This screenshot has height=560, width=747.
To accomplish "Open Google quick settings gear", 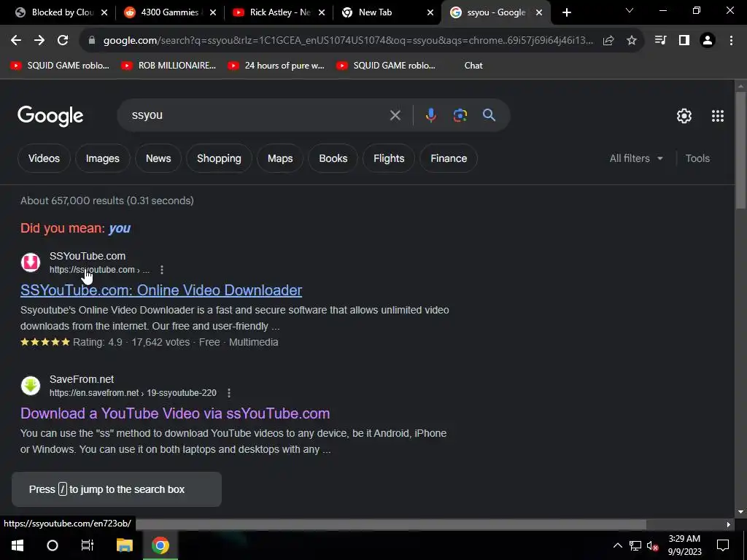I will 684,116.
